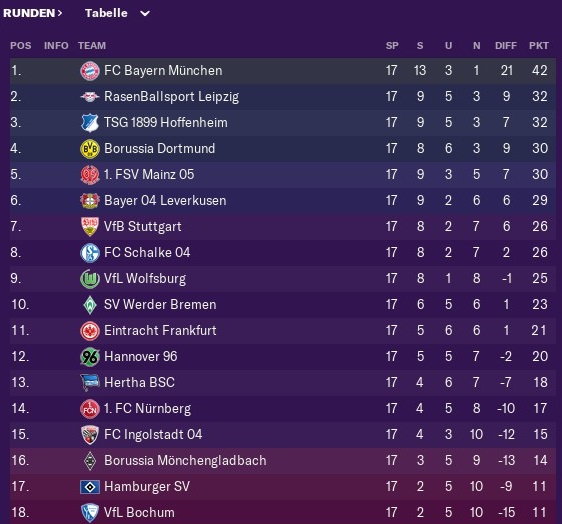
Task: Select the SV Werder Bremen crest
Action: click(x=90, y=305)
